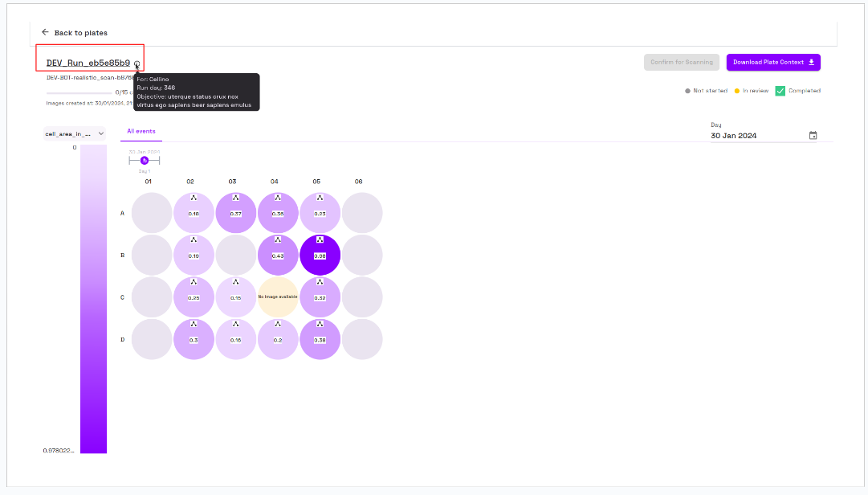Viewport: 868px width, 495px height.
Task: Click the green Completed checkmark box
Action: click(x=780, y=91)
